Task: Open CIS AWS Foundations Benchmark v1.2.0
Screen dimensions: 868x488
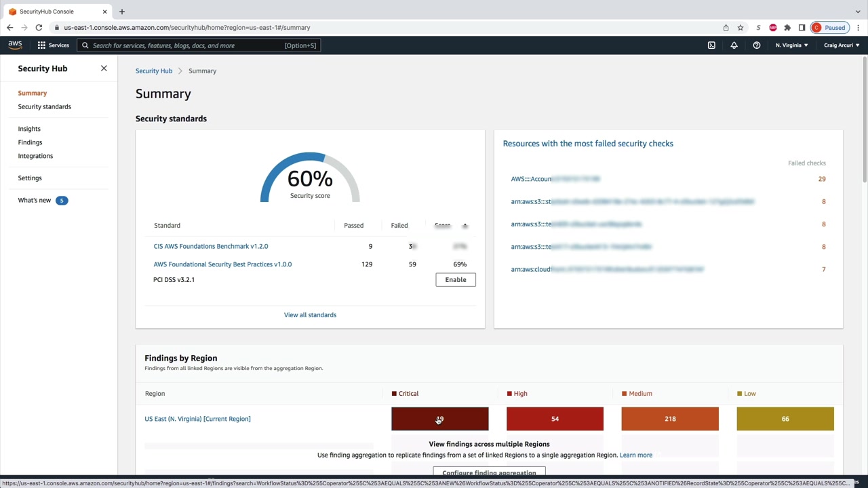Action: tap(211, 247)
